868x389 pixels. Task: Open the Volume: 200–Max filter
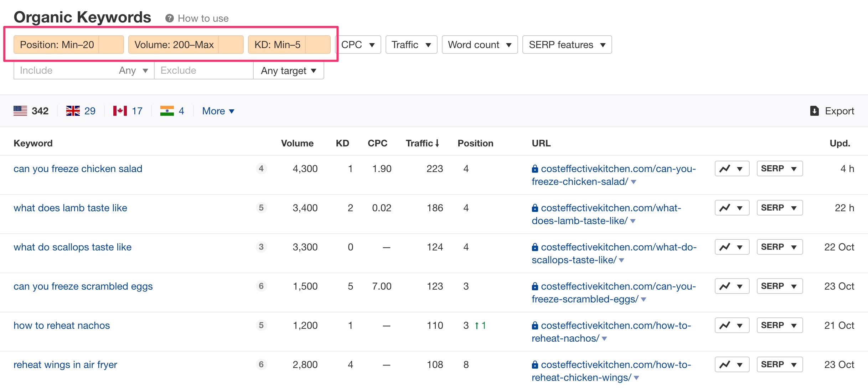[186, 45]
